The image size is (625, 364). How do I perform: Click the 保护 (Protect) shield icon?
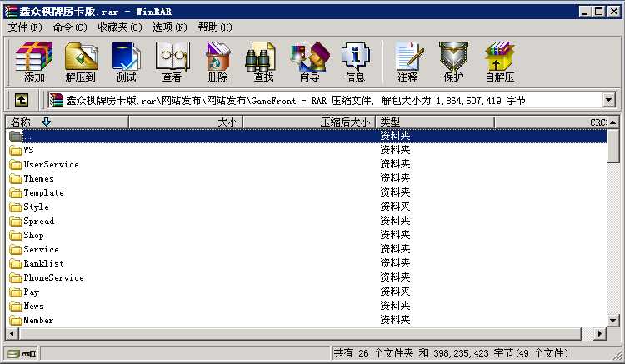pyautogui.click(x=453, y=62)
